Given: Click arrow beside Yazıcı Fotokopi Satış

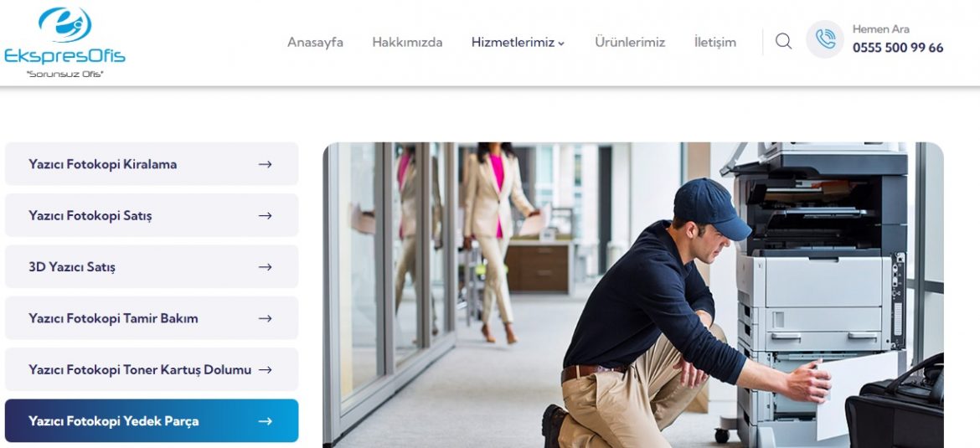Looking at the screenshot, I should click(265, 215).
